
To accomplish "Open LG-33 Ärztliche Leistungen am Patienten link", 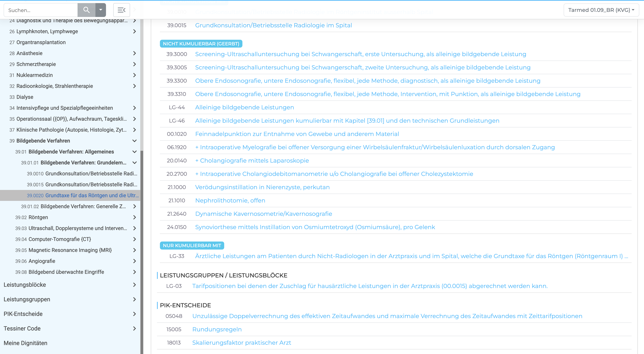I will click(x=411, y=256).
